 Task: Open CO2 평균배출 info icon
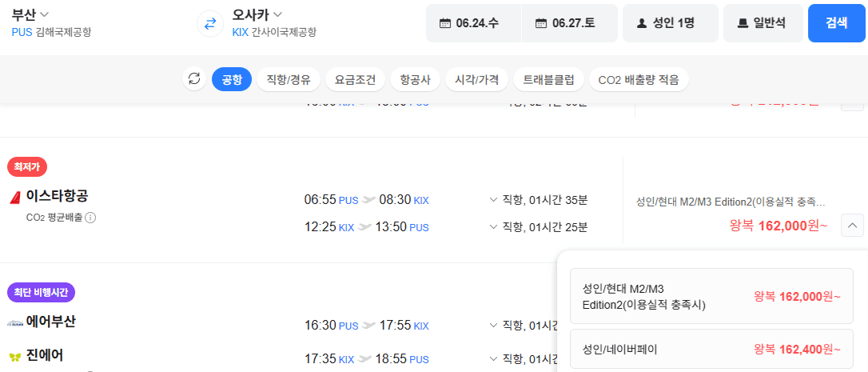[x=91, y=218]
